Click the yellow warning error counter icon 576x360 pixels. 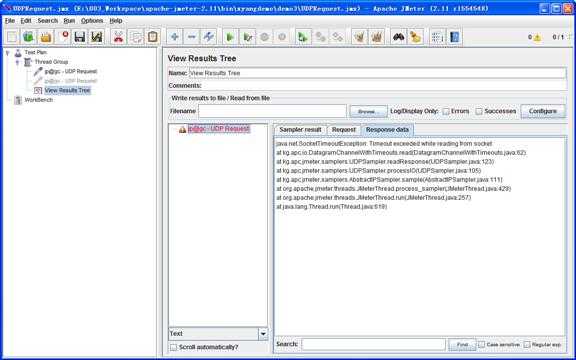pyautogui.click(x=537, y=37)
